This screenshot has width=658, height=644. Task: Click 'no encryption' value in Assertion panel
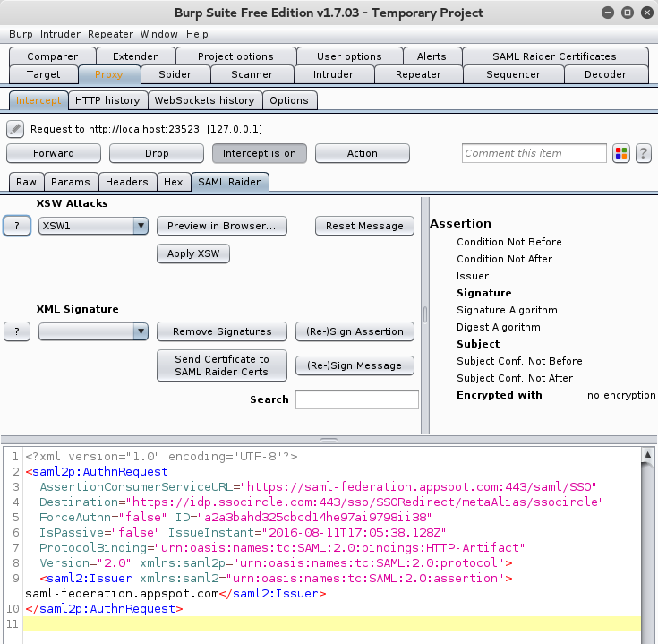coord(621,395)
